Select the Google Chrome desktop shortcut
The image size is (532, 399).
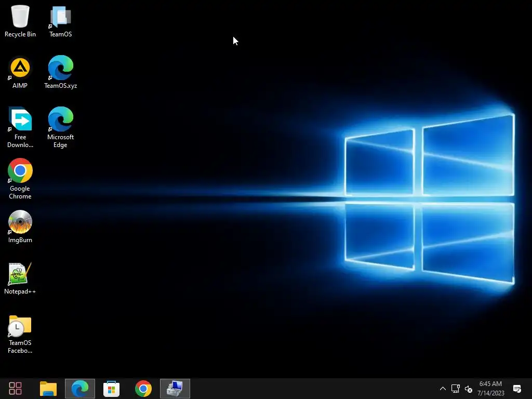[x=20, y=179]
